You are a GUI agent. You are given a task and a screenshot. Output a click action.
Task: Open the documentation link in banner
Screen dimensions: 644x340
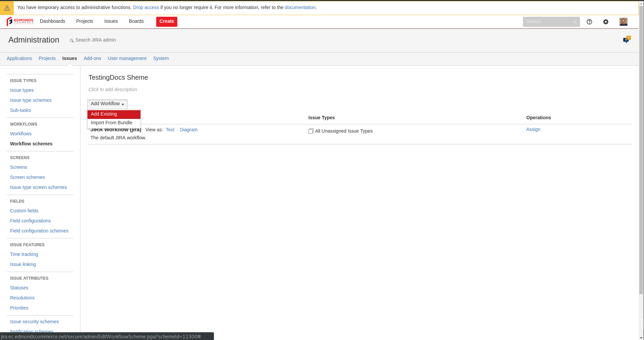point(300,7)
